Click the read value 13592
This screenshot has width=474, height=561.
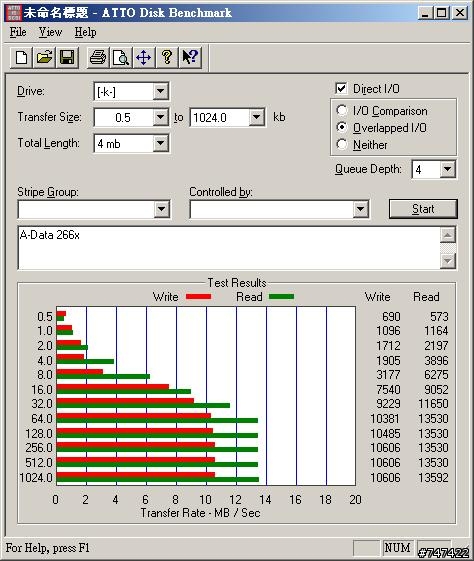click(x=433, y=478)
